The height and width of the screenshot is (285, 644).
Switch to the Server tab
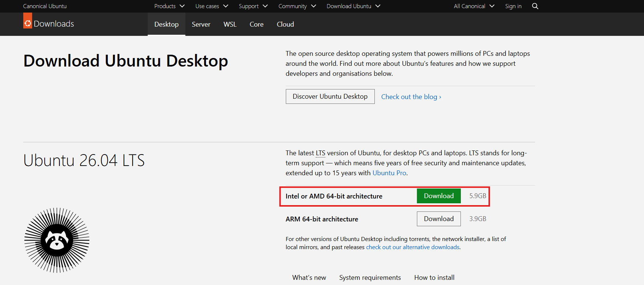pos(201,24)
